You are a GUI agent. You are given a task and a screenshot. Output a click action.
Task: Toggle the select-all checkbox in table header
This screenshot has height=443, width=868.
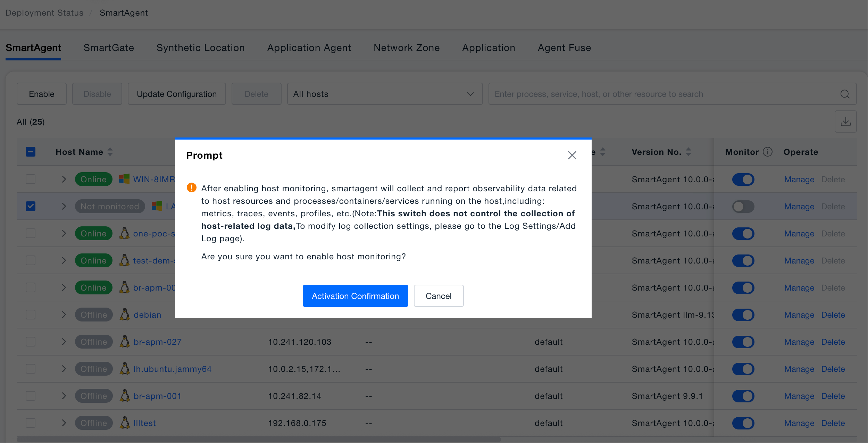coord(31,152)
